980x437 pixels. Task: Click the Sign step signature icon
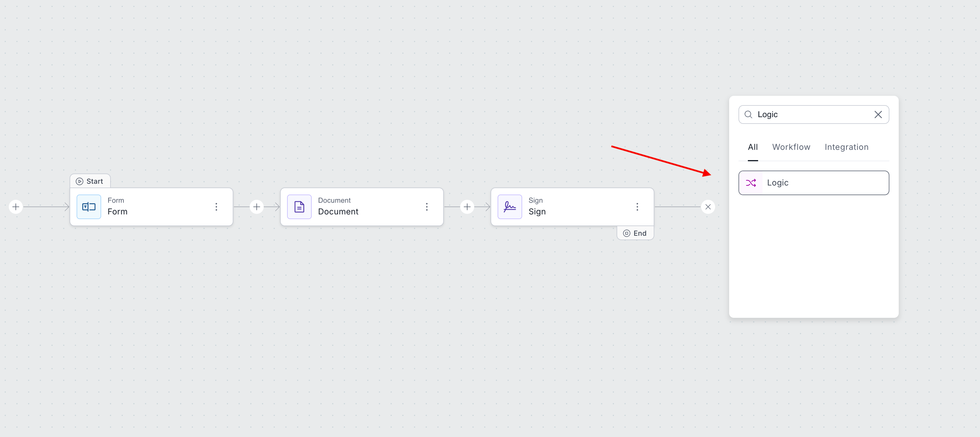coord(509,207)
